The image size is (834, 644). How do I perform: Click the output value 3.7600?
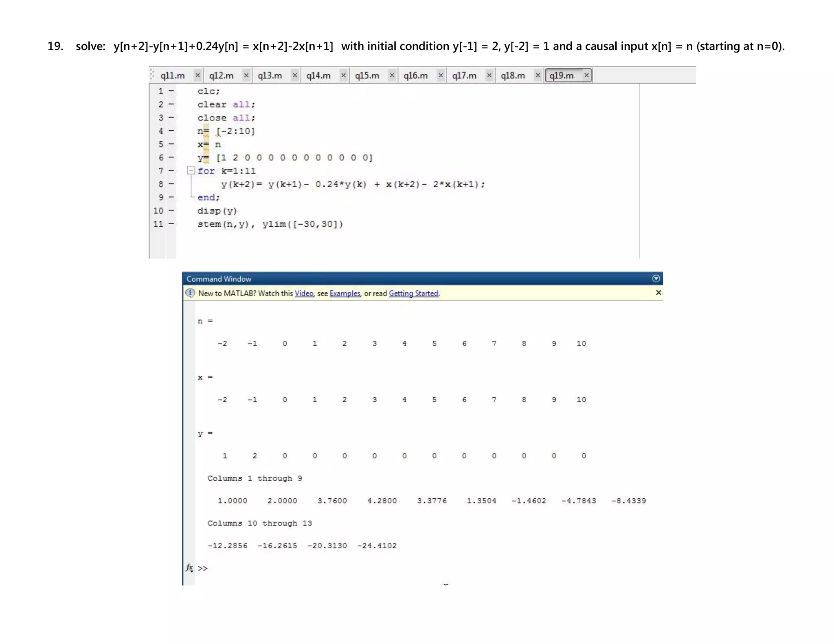point(332,501)
